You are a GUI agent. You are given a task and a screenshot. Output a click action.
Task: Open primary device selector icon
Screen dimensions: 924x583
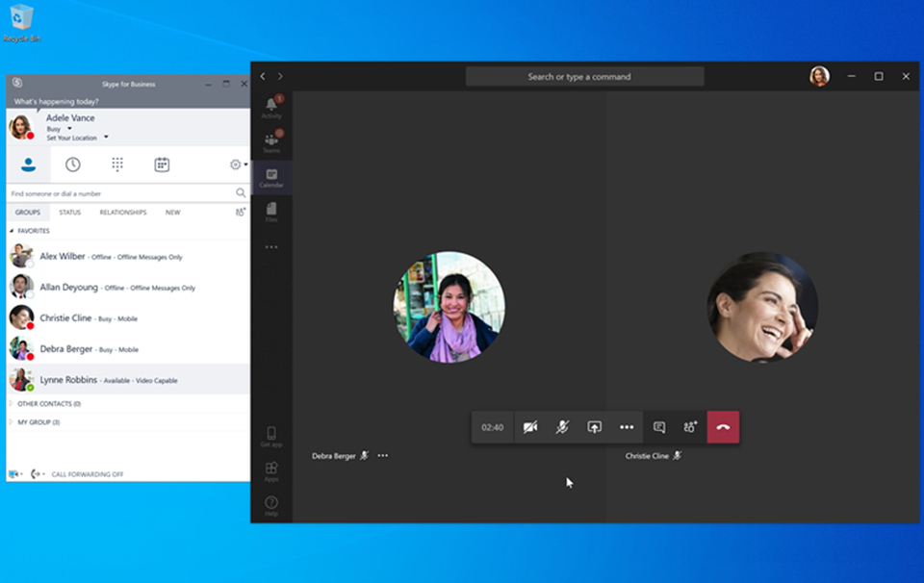point(15,473)
